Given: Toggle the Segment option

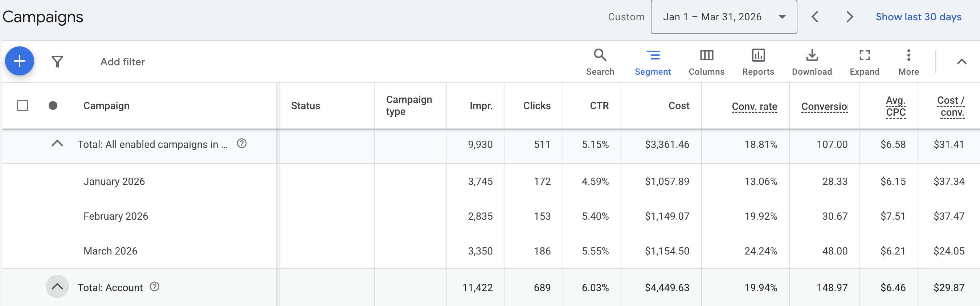Looking at the screenshot, I should click(653, 62).
